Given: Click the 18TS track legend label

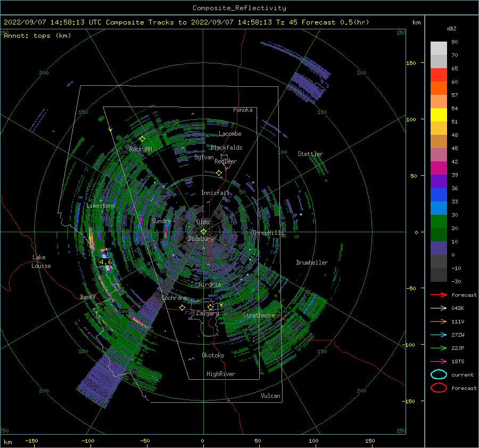Looking at the screenshot, I should (x=458, y=362).
